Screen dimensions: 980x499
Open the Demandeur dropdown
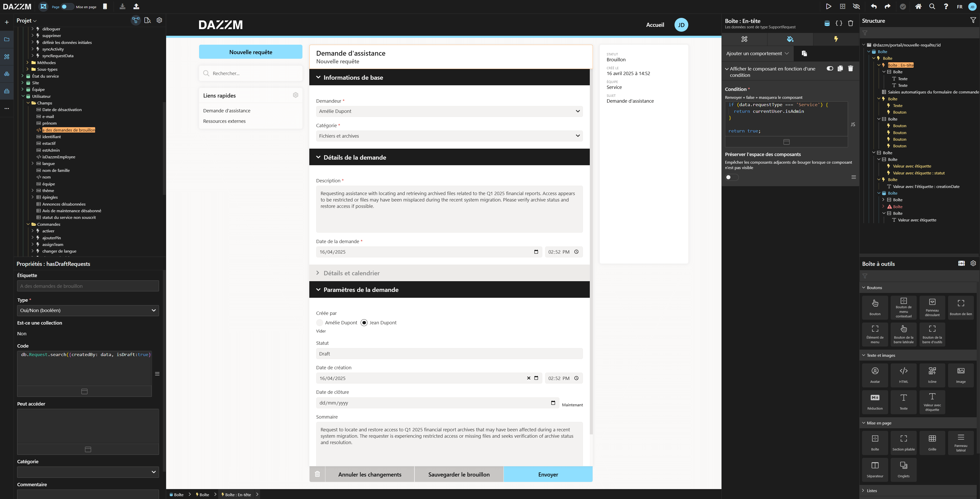tap(449, 111)
